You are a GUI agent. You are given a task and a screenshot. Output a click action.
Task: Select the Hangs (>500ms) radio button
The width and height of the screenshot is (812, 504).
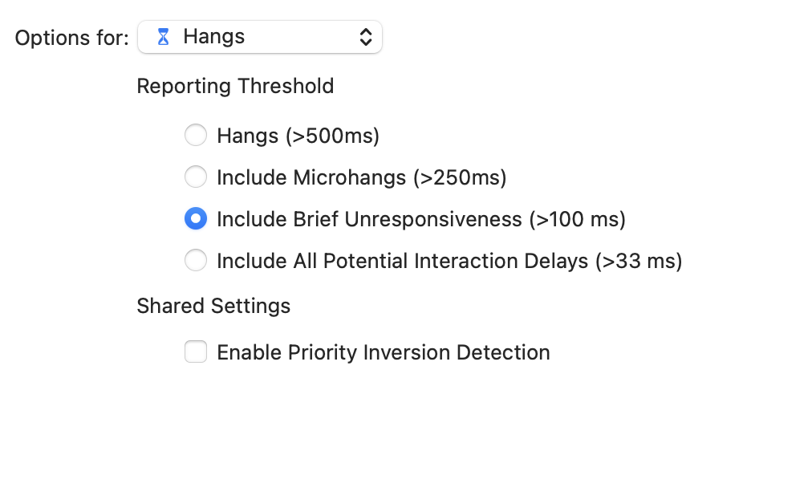click(196, 135)
